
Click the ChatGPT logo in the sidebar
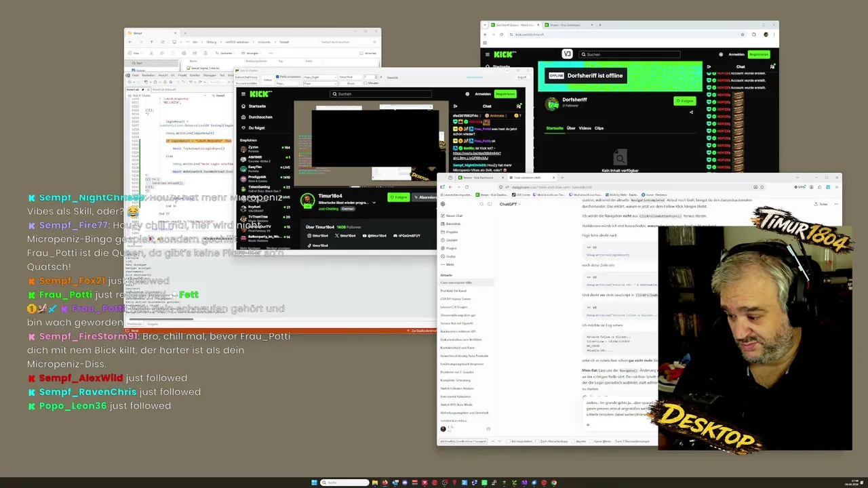click(443, 203)
